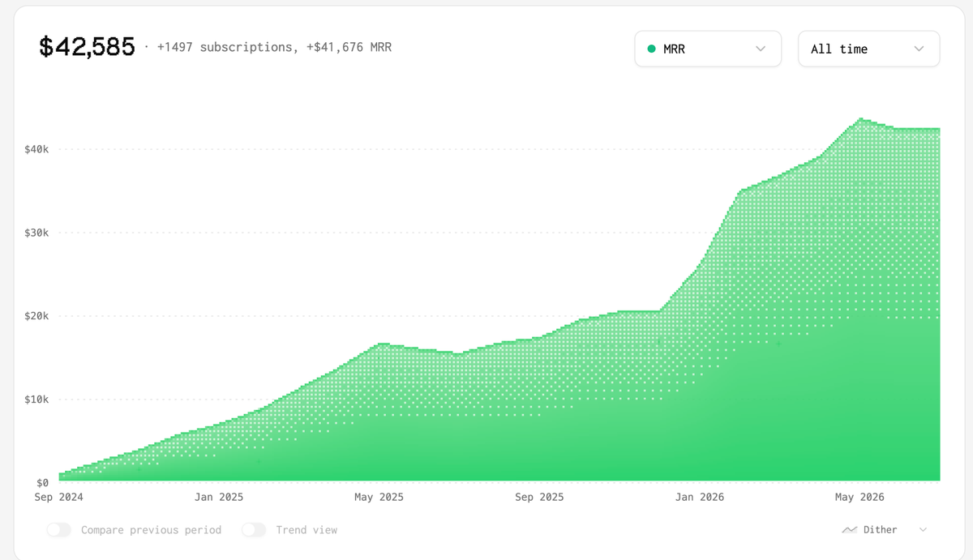Click the Compare previous period label
This screenshot has height=560, width=973.
(x=151, y=530)
